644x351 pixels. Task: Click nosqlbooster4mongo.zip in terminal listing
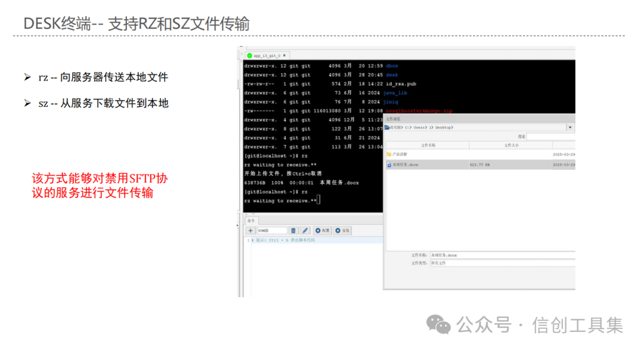pos(419,111)
